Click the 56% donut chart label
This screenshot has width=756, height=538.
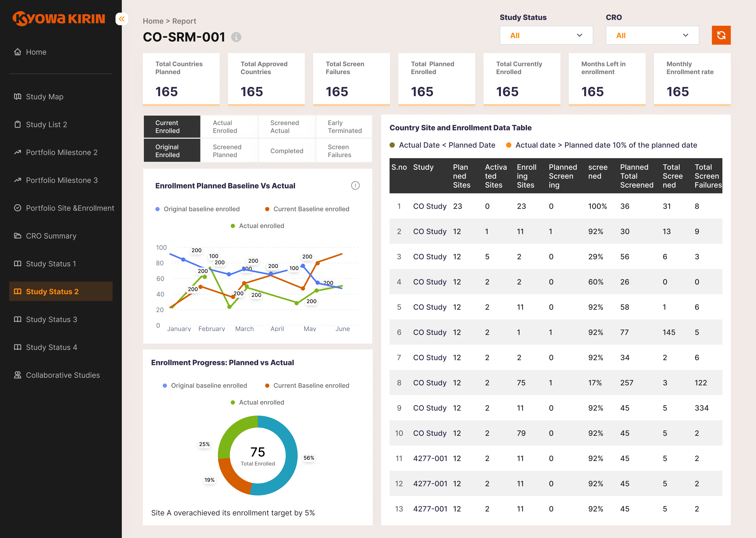[x=309, y=458]
